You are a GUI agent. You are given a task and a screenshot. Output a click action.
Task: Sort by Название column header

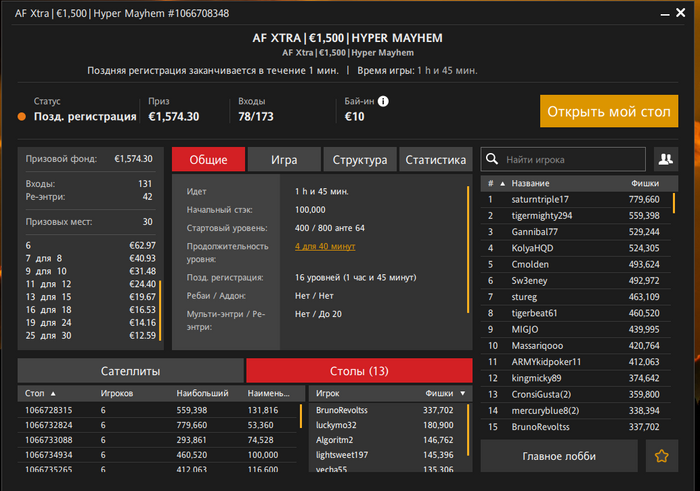coord(530,183)
